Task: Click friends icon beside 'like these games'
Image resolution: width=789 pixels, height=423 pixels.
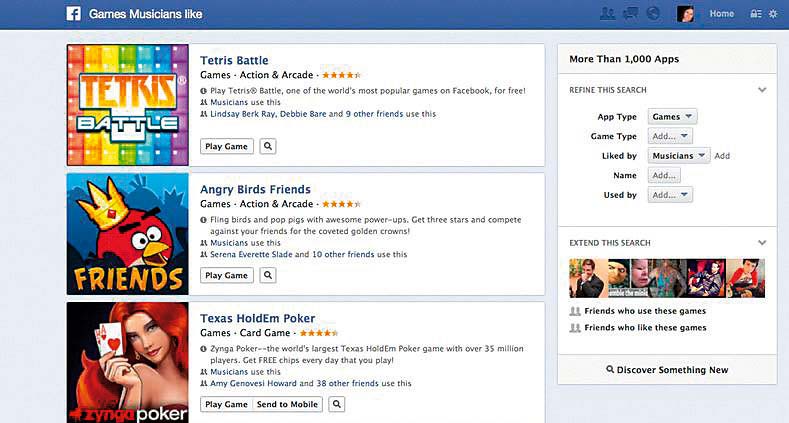Action: [575, 328]
